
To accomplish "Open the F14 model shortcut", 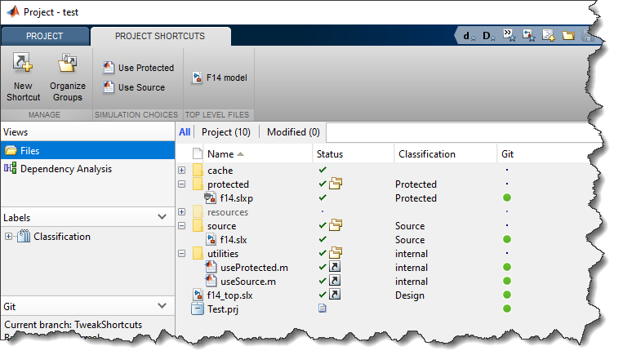I will coord(219,78).
